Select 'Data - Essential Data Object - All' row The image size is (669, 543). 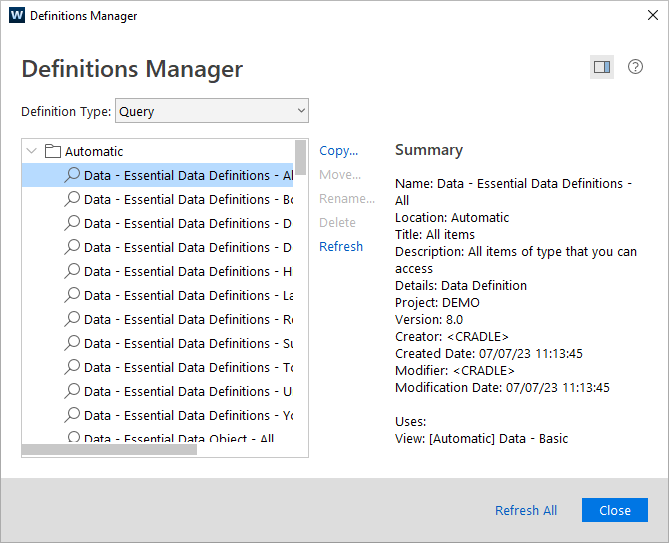coord(157,438)
